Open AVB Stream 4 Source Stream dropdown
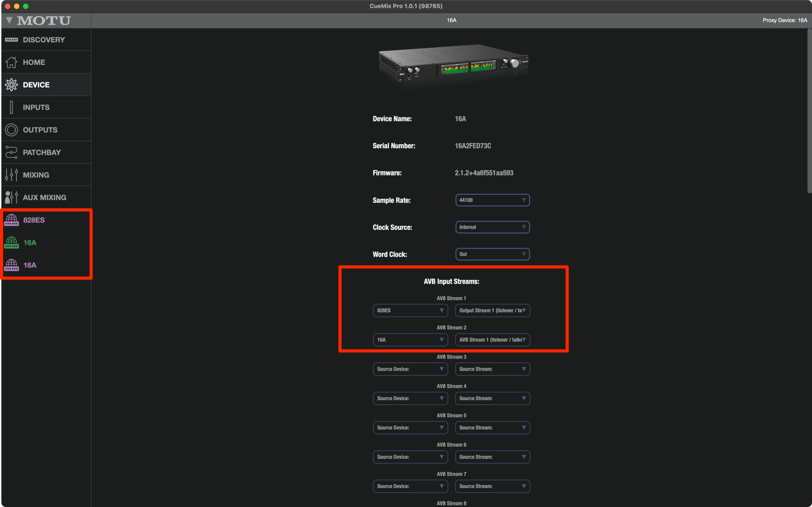Image resolution: width=812 pixels, height=507 pixels. pos(492,398)
